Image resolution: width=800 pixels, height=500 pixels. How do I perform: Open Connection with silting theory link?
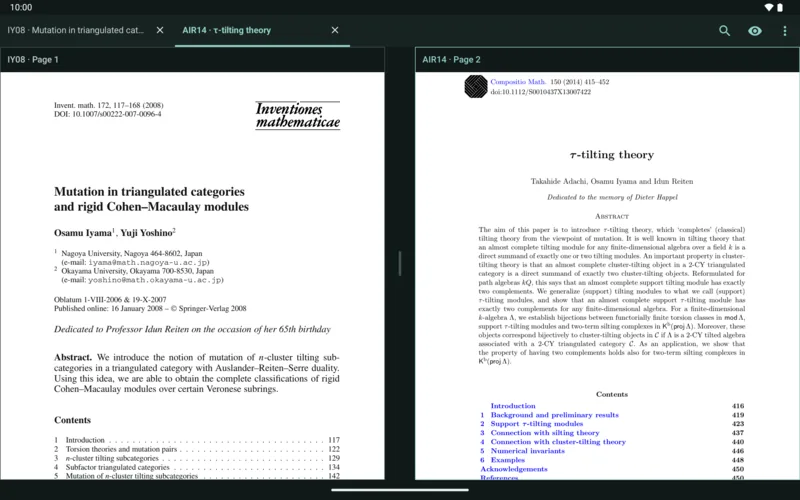[x=545, y=433]
